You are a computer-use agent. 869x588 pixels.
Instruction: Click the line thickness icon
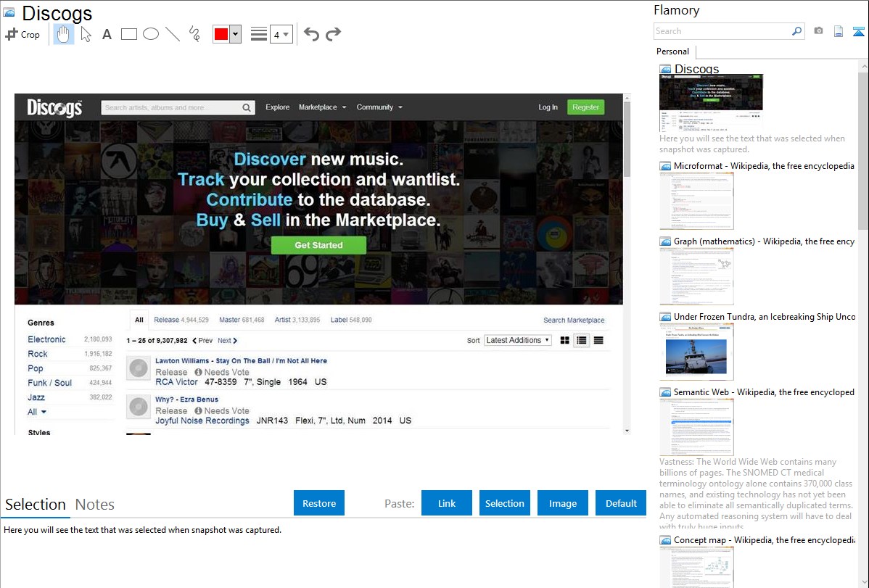(x=258, y=34)
